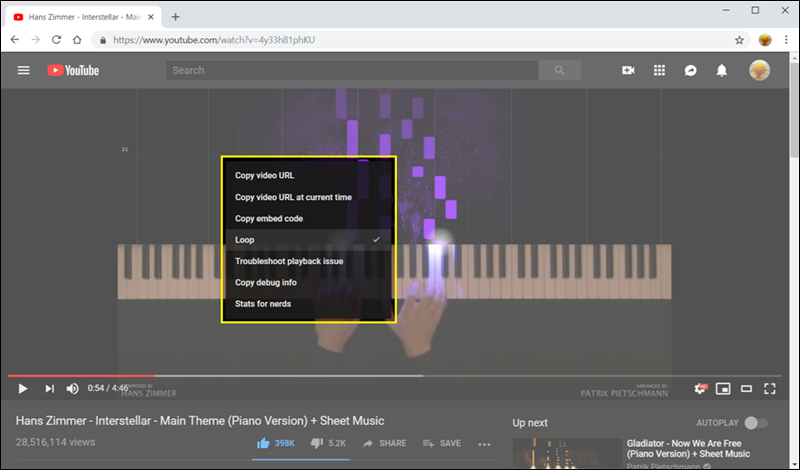Open the Chrome three-dot menu
The width and height of the screenshot is (800, 470).
786,40
